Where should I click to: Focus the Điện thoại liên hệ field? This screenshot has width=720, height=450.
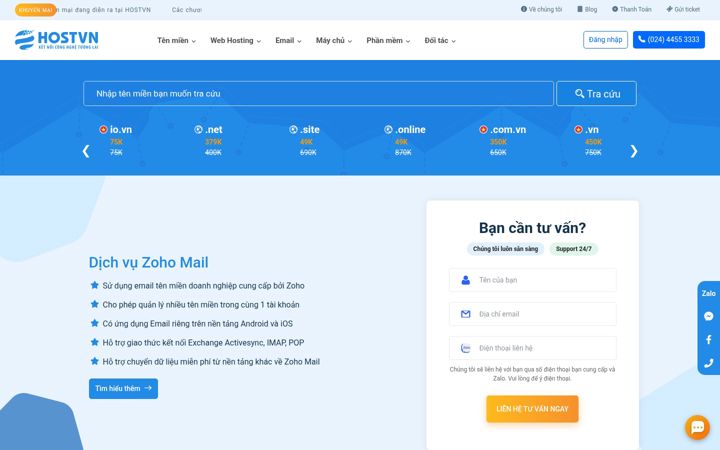(x=533, y=348)
